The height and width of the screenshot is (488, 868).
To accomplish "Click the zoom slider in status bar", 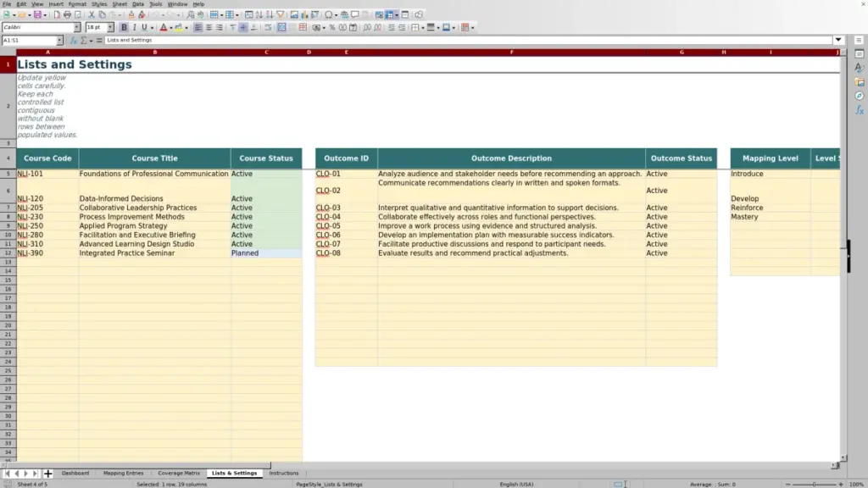I will tap(815, 485).
